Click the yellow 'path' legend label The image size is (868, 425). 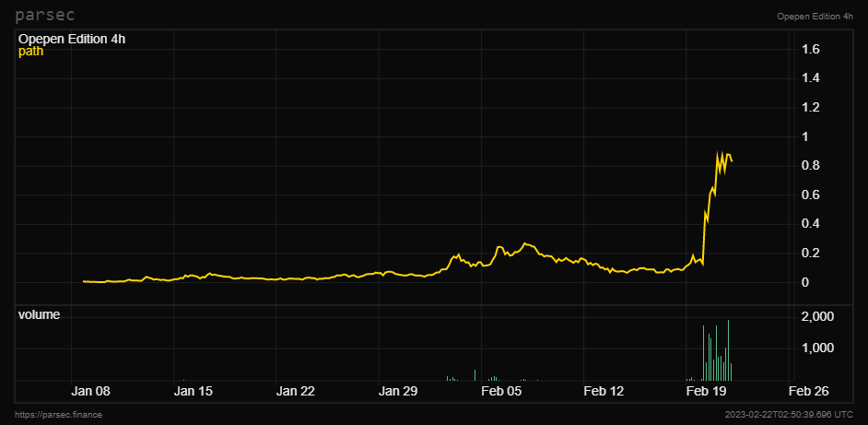[30, 52]
